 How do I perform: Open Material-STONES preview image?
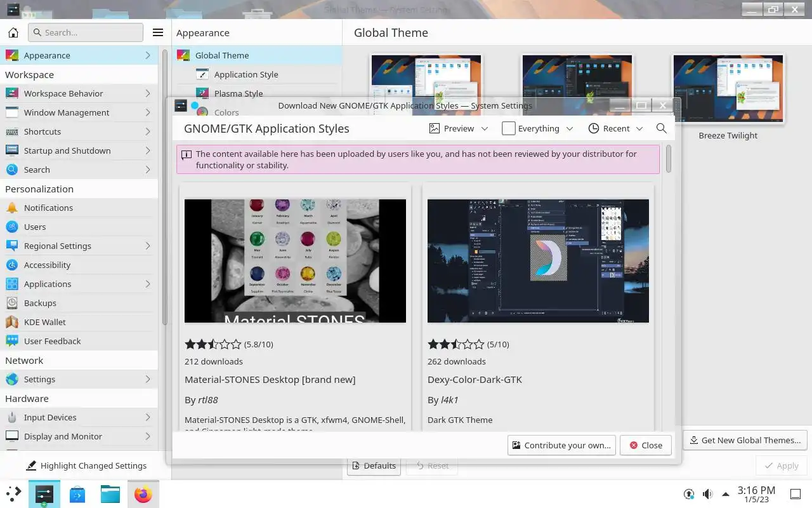pyautogui.click(x=295, y=261)
